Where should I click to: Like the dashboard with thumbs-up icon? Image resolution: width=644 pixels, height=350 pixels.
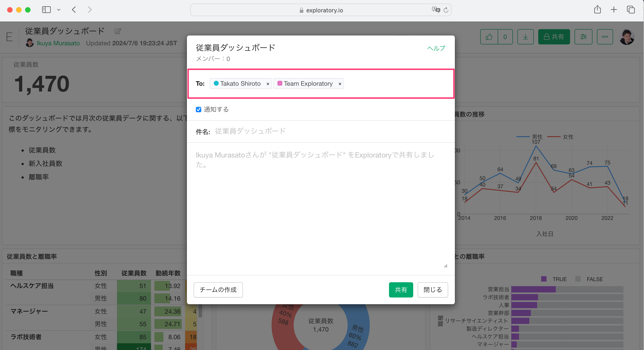pyautogui.click(x=489, y=37)
